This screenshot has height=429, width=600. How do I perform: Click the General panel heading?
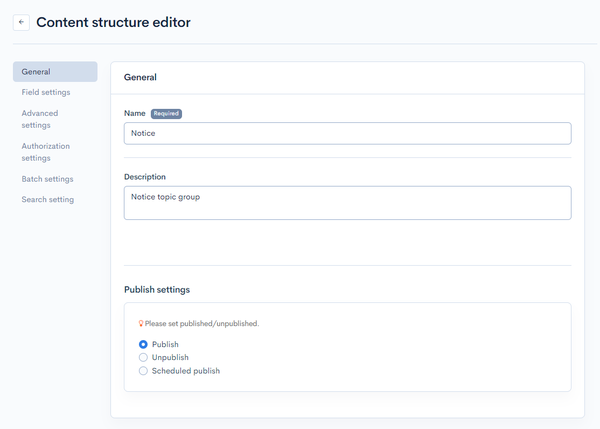pyautogui.click(x=140, y=77)
